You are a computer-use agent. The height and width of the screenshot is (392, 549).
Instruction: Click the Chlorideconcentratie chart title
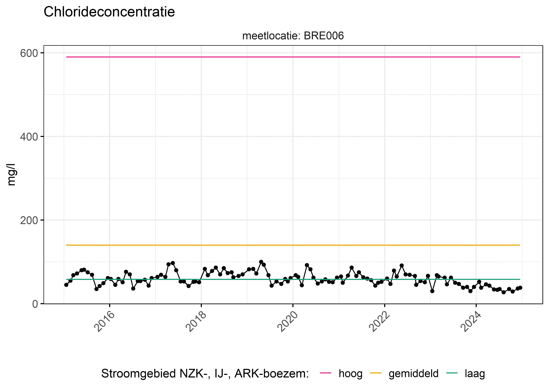coord(109,12)
